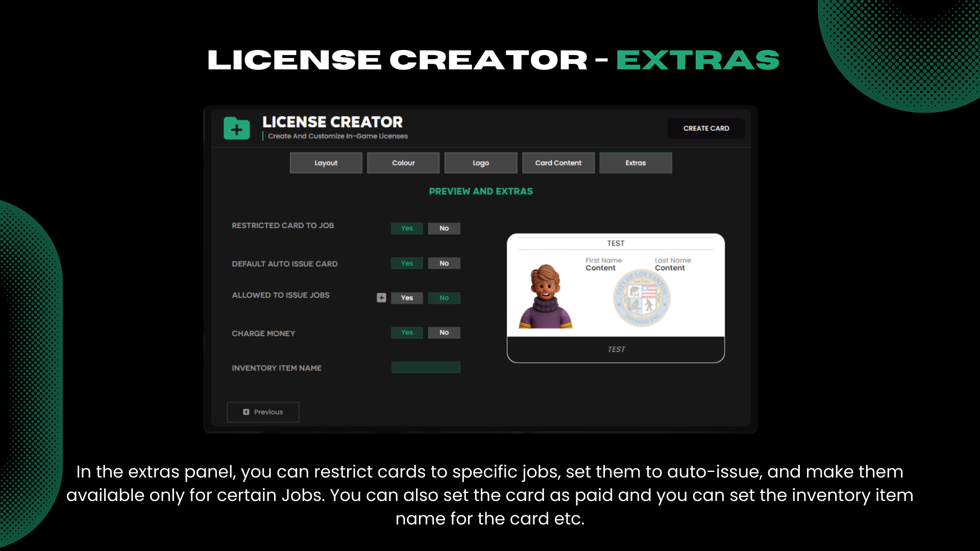Image resolution: width=980 pixels, height=551 pixels.
Task: Switch to the Layout tab
Action: coord(326,162)
